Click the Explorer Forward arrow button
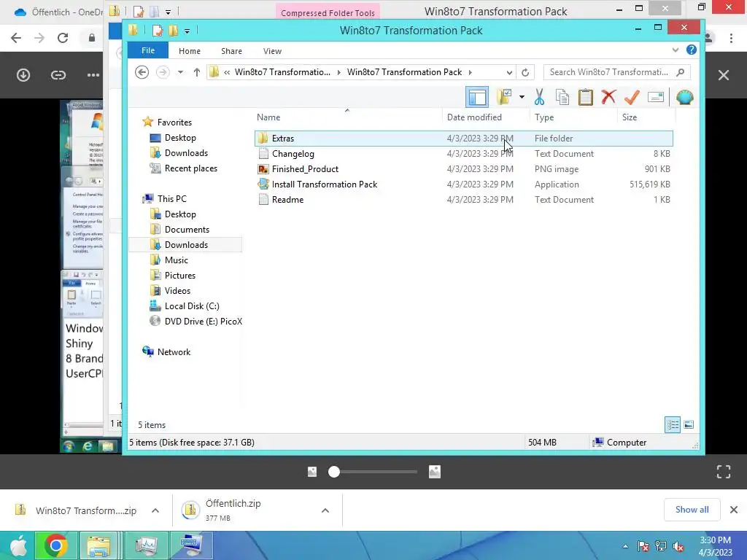 click(x=163, y=72)
